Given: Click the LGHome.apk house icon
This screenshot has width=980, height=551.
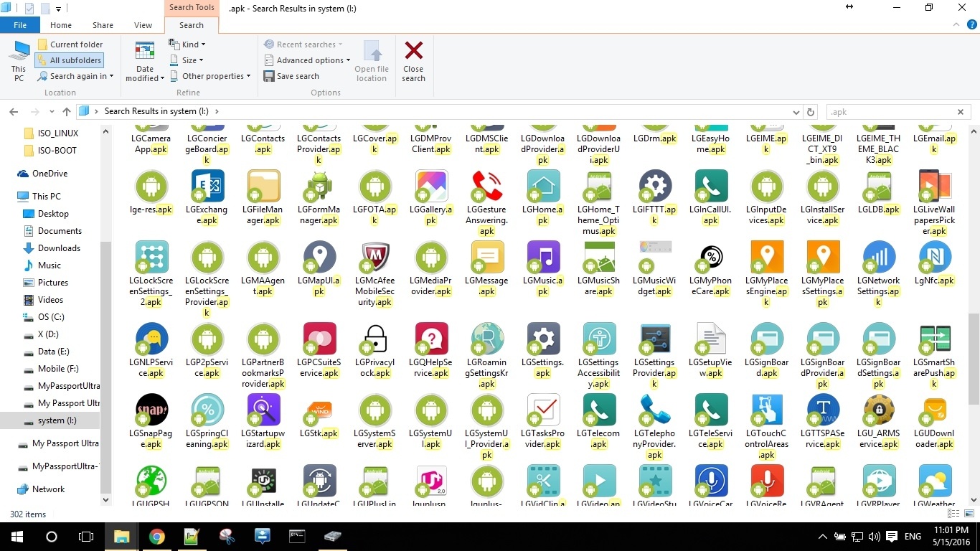Looking at the screenshot, I should click(543, 187).
